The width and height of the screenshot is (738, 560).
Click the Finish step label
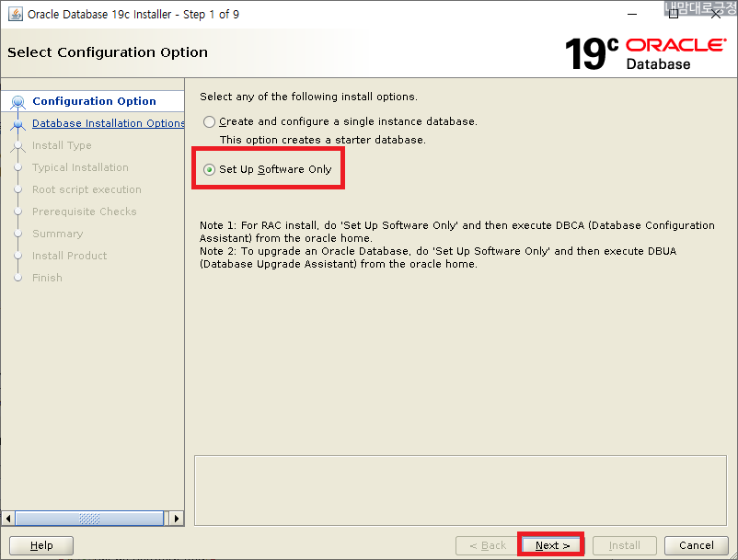click(x=47, y=278)
